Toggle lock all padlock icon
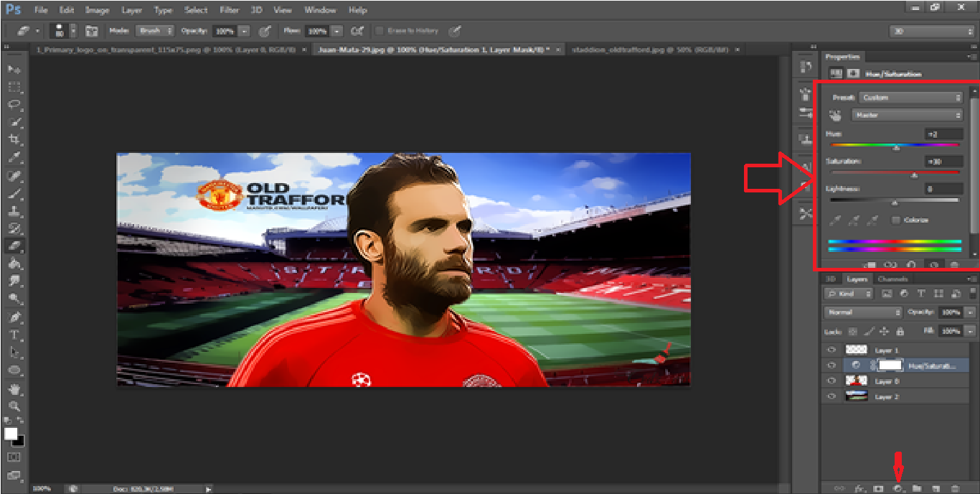Viewport: 980px width, 494px height. tap(900, 332)
